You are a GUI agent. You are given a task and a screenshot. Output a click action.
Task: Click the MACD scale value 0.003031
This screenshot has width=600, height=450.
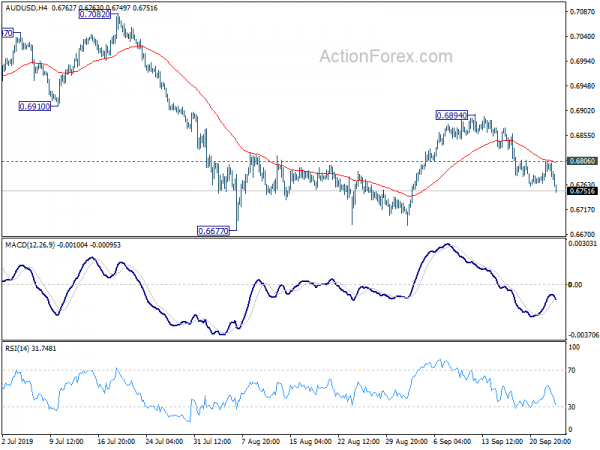pyautogui.click(x=582, y=243)
